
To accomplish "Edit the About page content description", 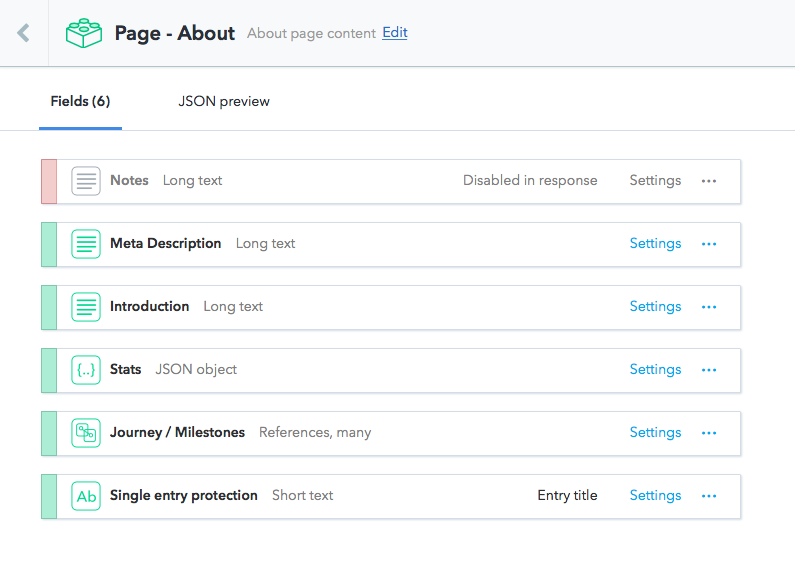I will [x=394, y=32].
